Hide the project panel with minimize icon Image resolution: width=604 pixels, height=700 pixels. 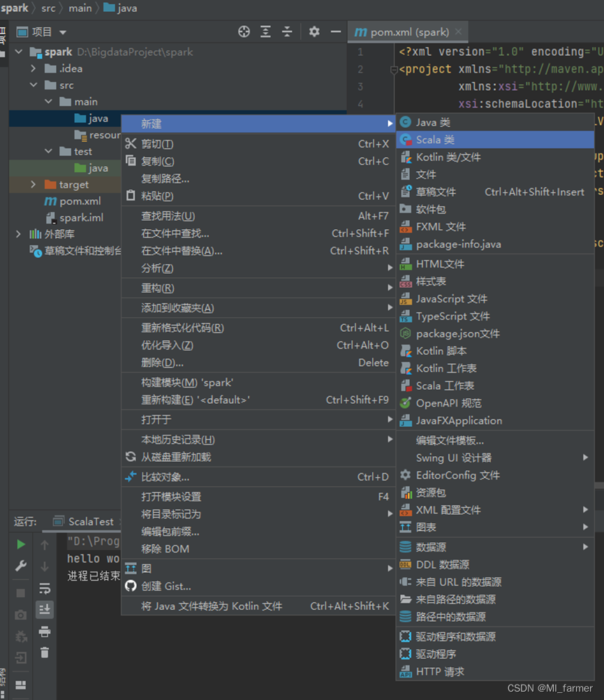click(336, 31)
